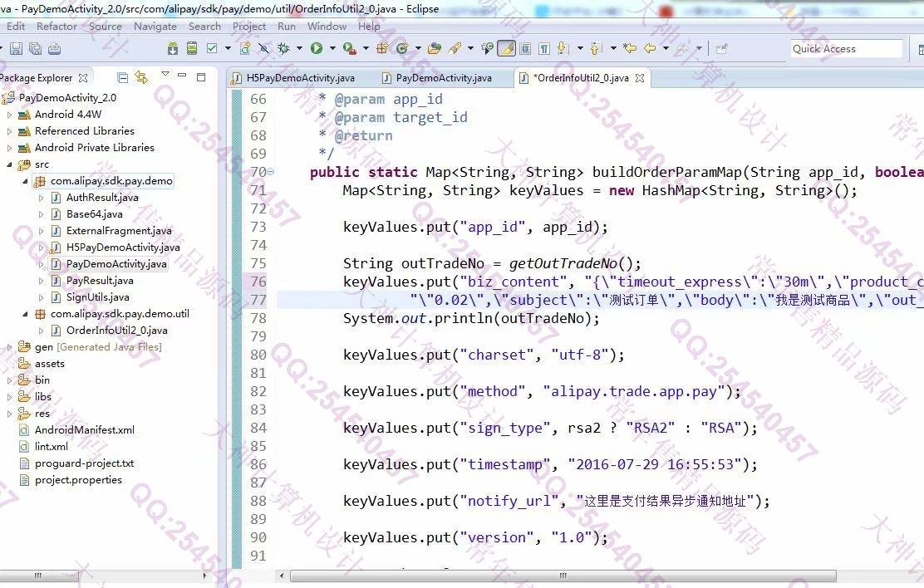This screenshot has height=588, width=924.
Task: Open the Android Virtual Device Manager icon
Action: 191,49
